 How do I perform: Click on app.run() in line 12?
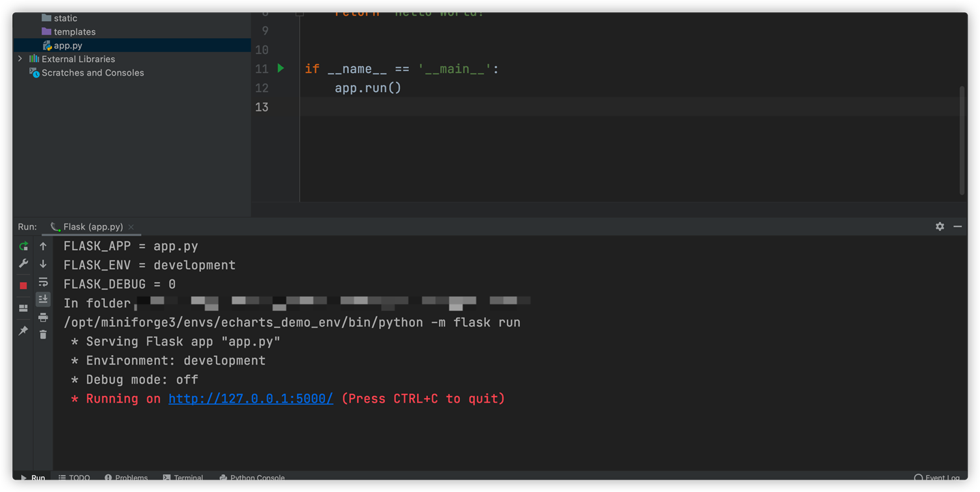(x=368, y=88)
